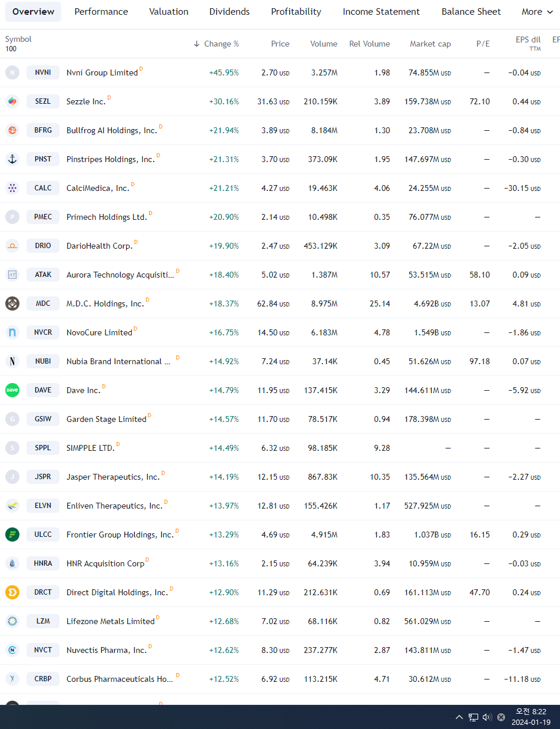The image size is (560, 729).
Task: Open the MDC ticker symbol link
Action: pos(43,304)
